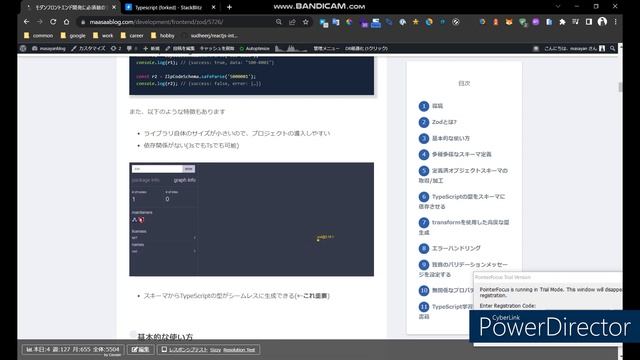Screen dimensions: 640x360
Task: Click the access count statistics box
Action: pos(73,349)
